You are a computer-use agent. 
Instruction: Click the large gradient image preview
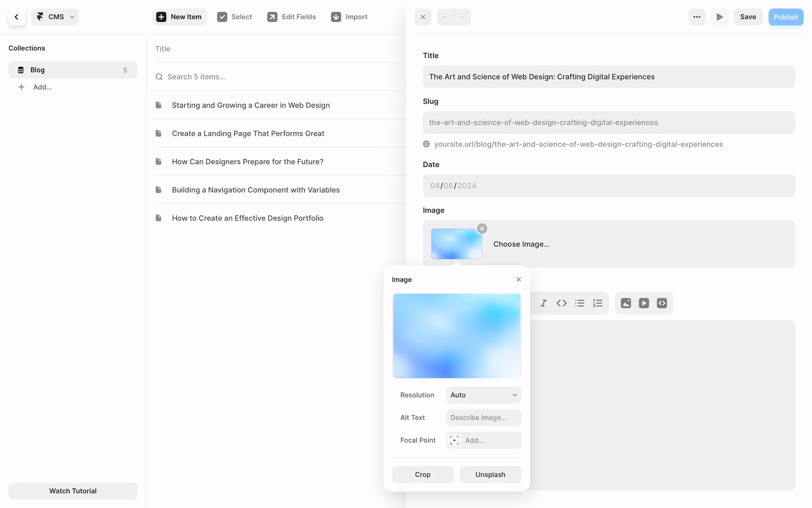pyautogui.click(x=457, y=336)
